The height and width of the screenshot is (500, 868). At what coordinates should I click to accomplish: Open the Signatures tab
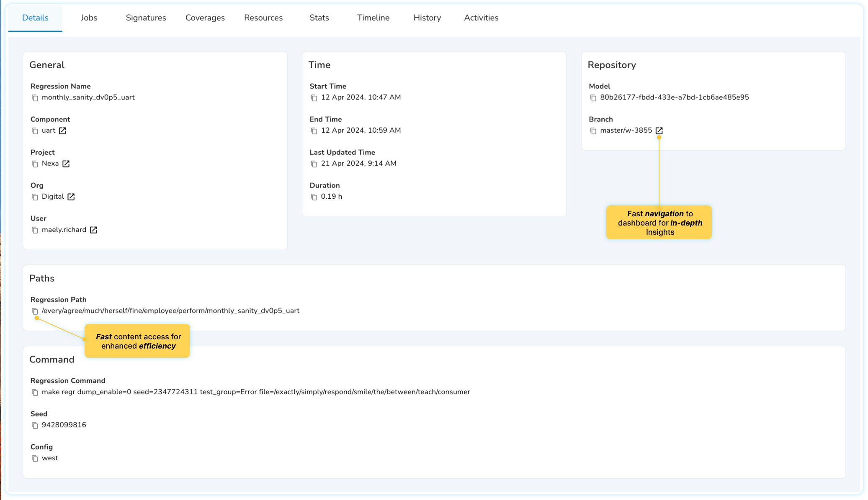click(146, 18)
